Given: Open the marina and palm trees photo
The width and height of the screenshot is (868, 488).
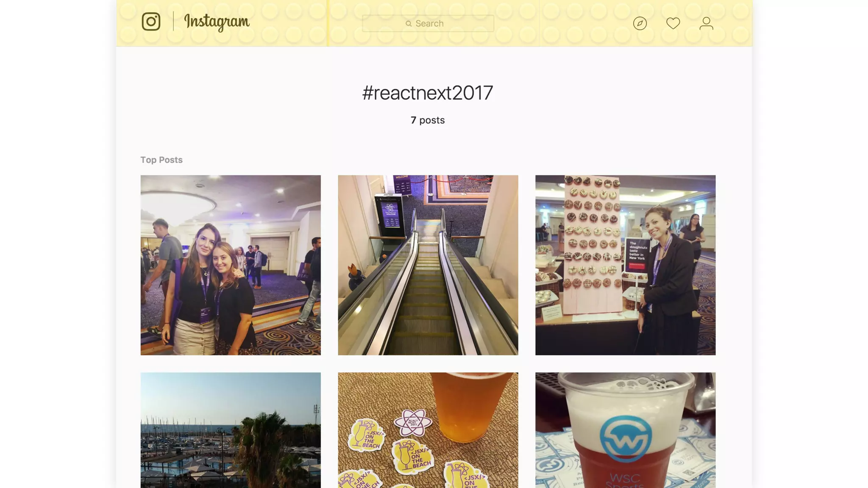Looking at the screenshot, I should 231,430.
